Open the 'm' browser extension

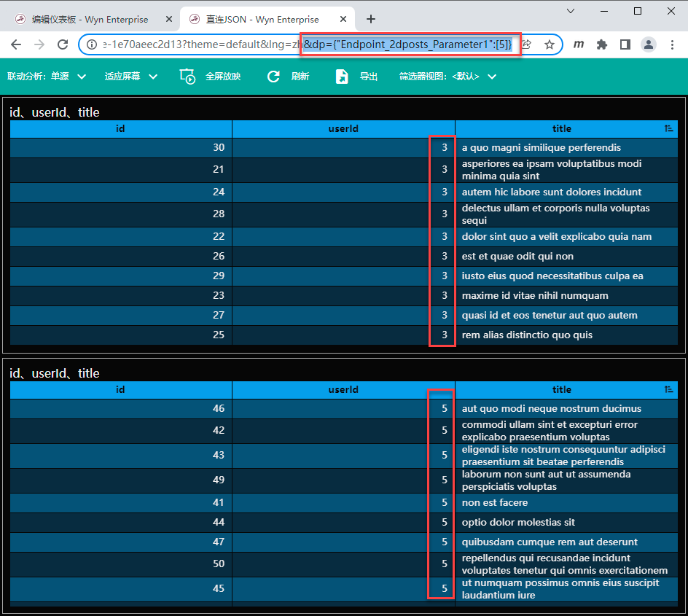[579, 44]
